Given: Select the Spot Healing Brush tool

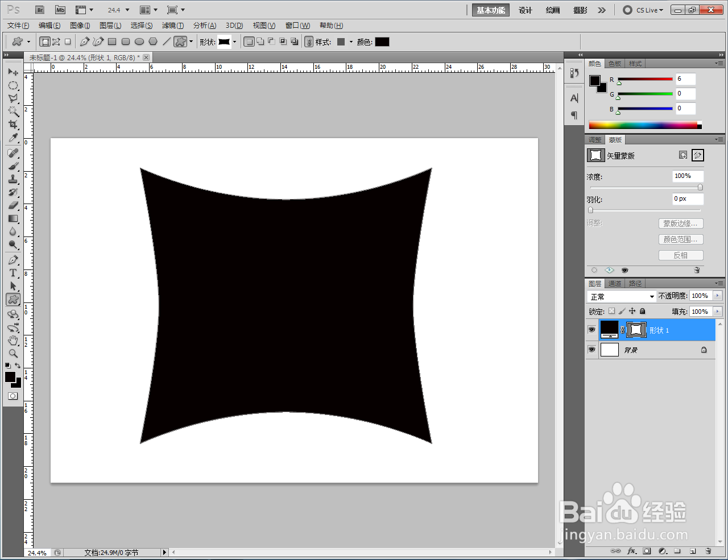Looking at the screenshot, I should 13,154.
